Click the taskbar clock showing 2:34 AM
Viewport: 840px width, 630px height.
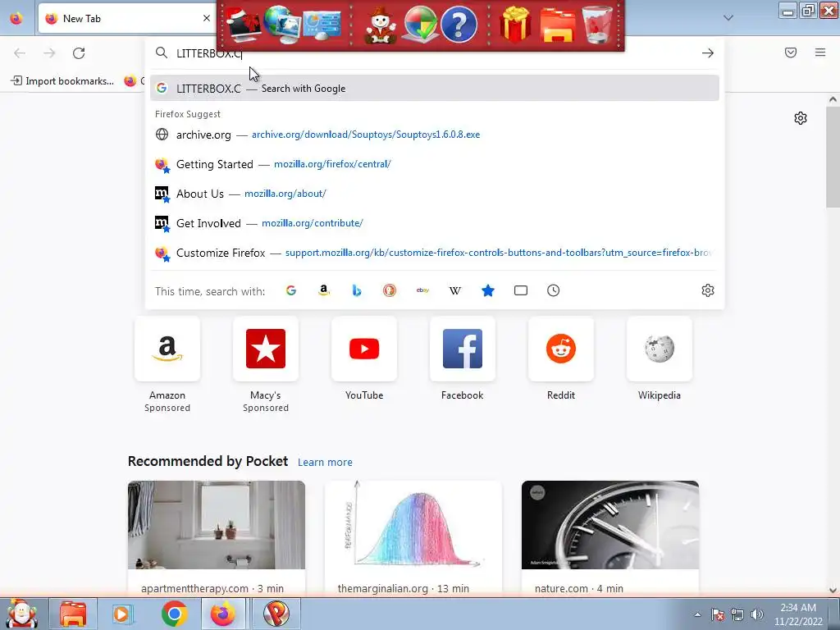(798, 614)
